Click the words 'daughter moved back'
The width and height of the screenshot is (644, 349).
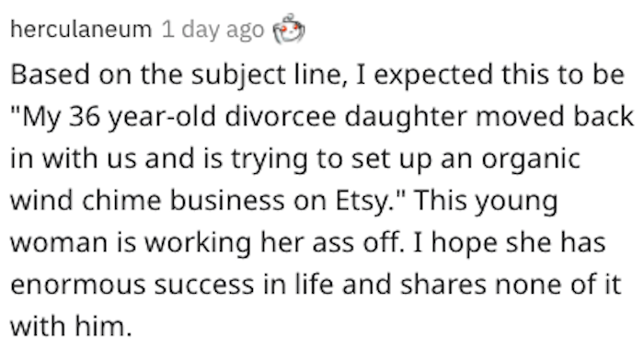(489, 117)
